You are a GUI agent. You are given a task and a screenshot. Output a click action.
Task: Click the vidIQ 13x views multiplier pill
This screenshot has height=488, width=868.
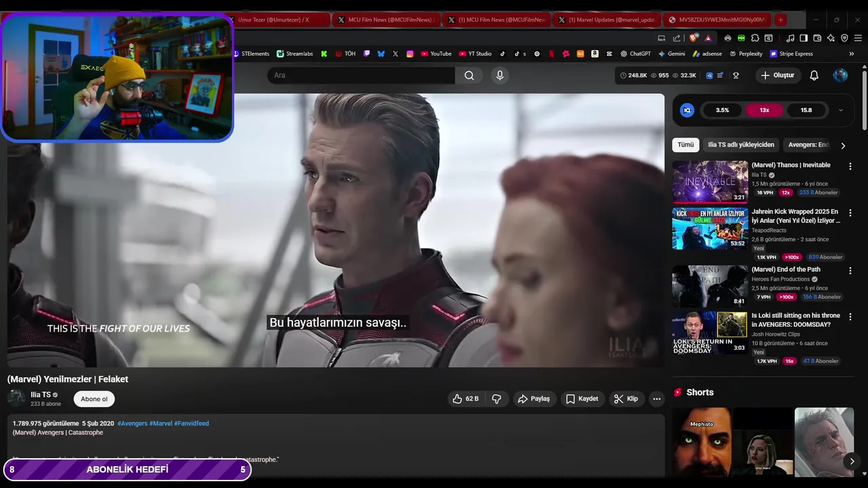pos(764,110)
